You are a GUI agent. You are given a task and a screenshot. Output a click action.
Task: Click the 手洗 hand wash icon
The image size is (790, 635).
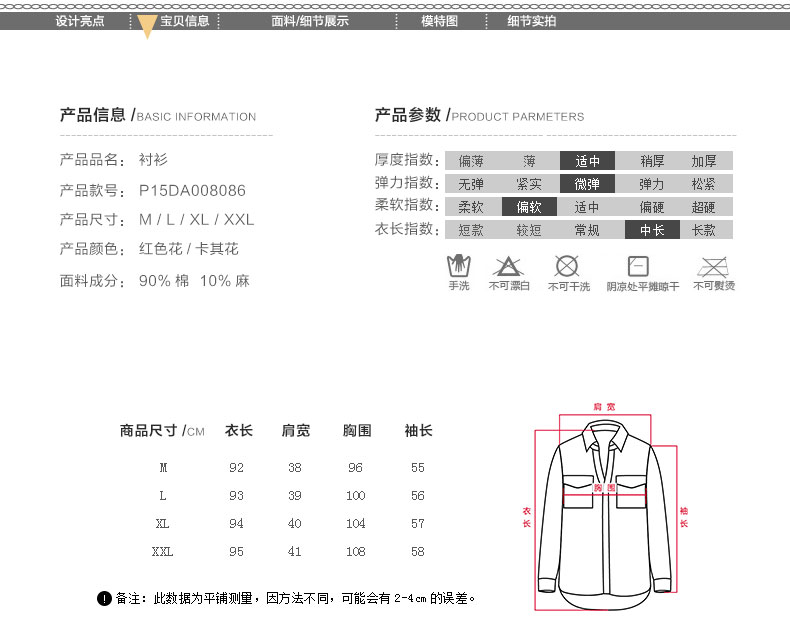[458, 266]
